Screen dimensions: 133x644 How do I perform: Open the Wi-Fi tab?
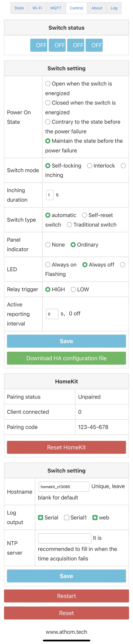pos(37,8)
